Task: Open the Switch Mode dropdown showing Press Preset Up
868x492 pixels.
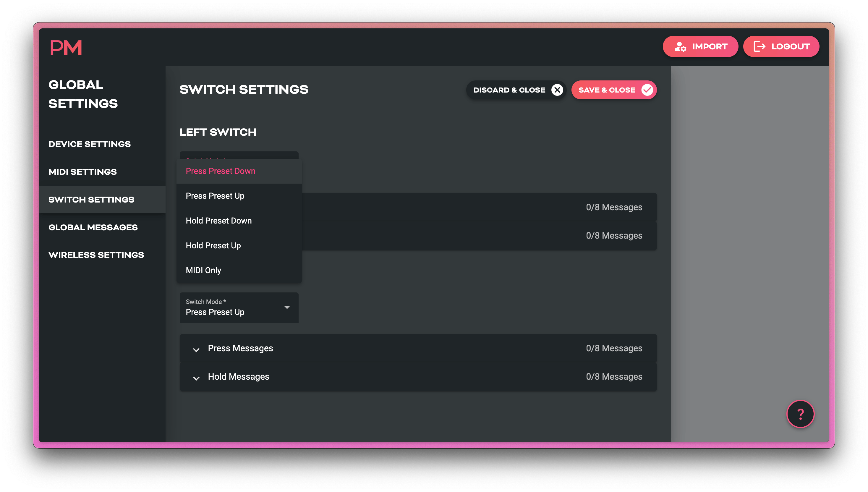Action: (x=239, y=308)
